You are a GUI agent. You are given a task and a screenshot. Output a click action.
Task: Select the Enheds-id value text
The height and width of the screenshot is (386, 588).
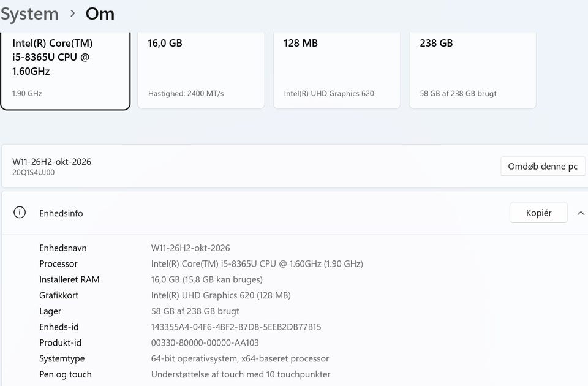(236, 327)
